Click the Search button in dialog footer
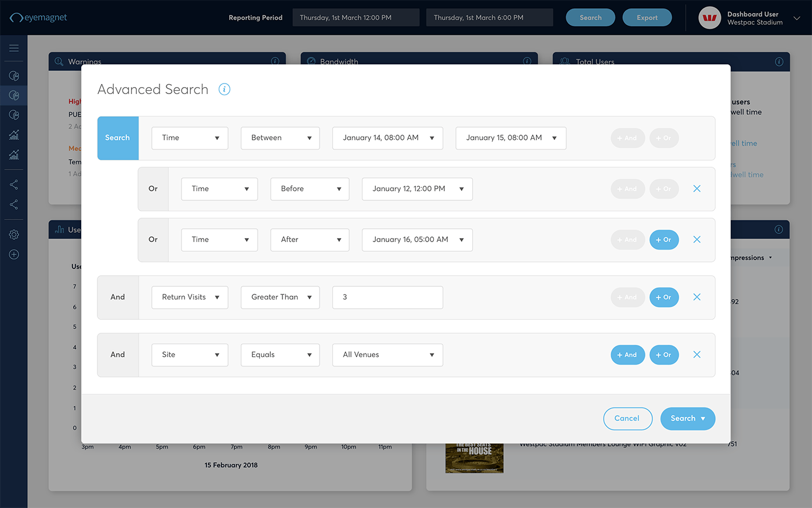The height and width of the screenshot is (508, 812). (687, 419)
